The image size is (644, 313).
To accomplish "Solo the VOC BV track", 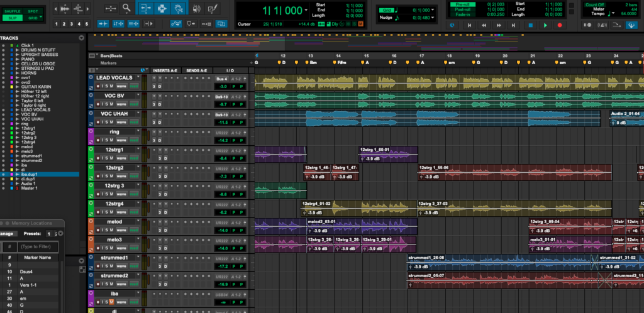I will 106,104.
